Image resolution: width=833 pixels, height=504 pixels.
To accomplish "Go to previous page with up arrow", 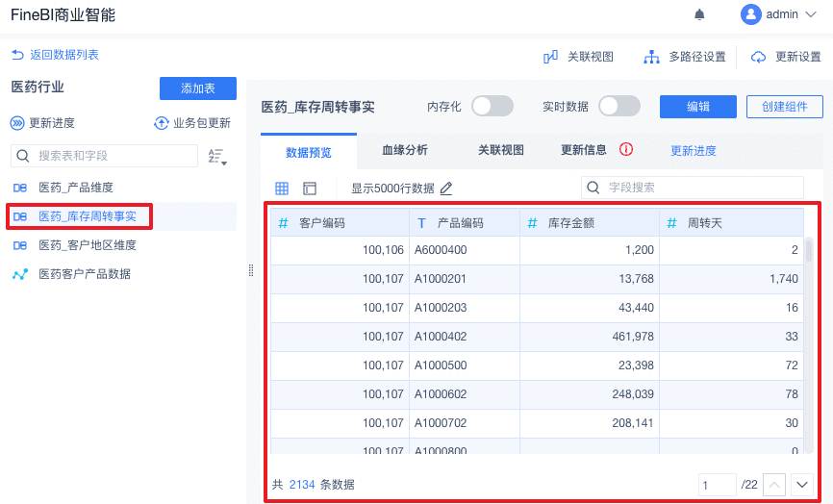I will coord(774,485).
